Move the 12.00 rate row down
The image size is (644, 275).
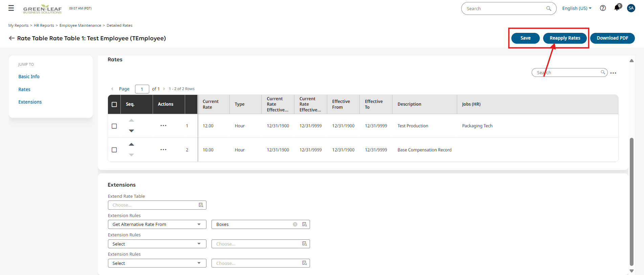tap(131, 131)
